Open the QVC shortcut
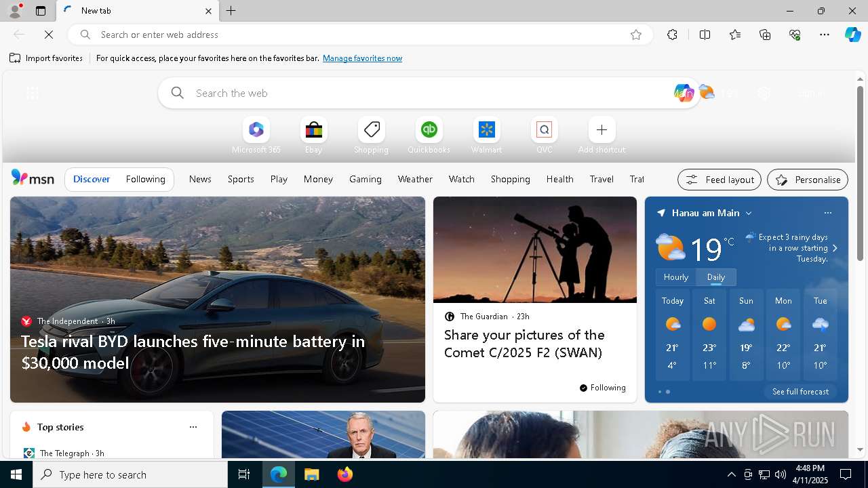This screenshot has height=488, width=868. [544, 136]
